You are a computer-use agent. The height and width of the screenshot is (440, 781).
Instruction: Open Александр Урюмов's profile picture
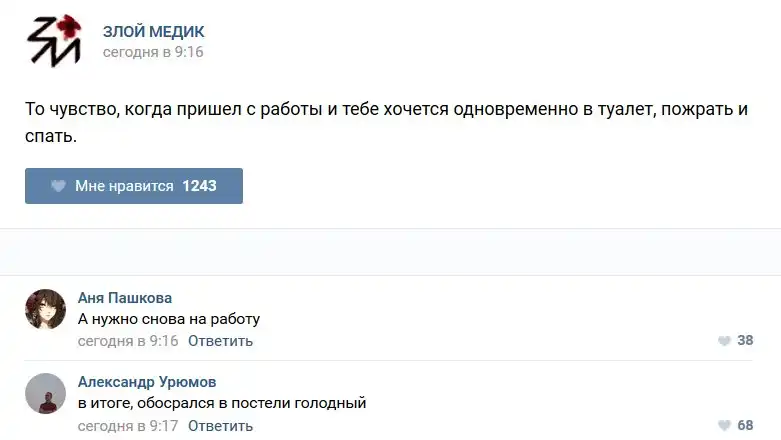[45, 394]
